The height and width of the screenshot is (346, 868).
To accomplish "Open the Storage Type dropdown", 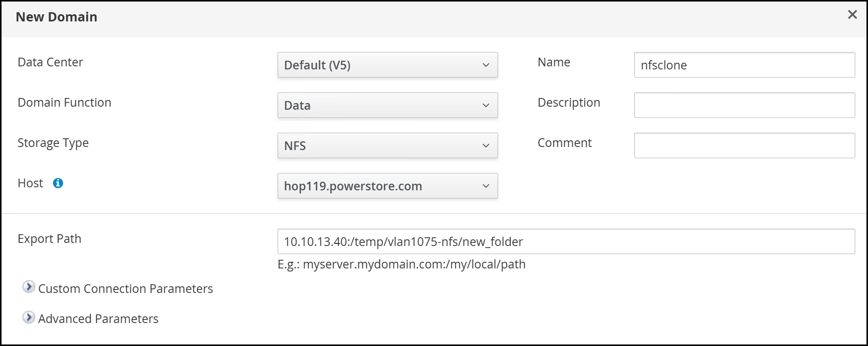I will (x=387, y=145).
